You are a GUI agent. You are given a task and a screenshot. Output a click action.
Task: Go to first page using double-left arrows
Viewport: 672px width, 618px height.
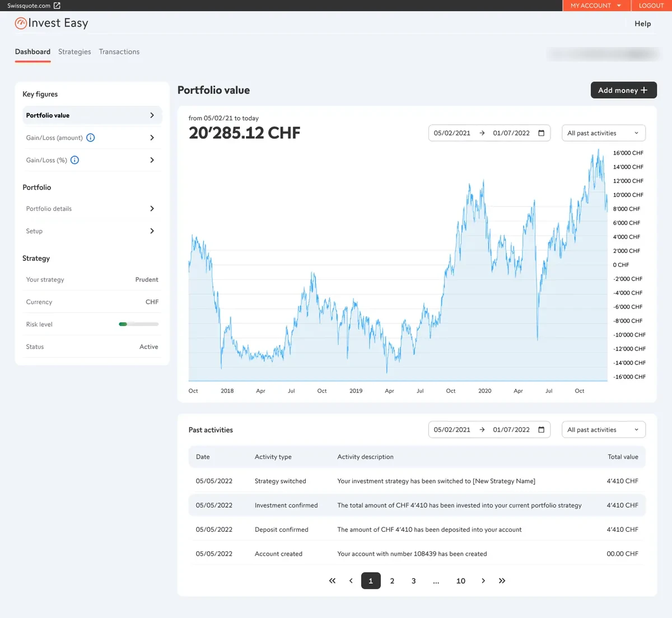click(332, 581)
